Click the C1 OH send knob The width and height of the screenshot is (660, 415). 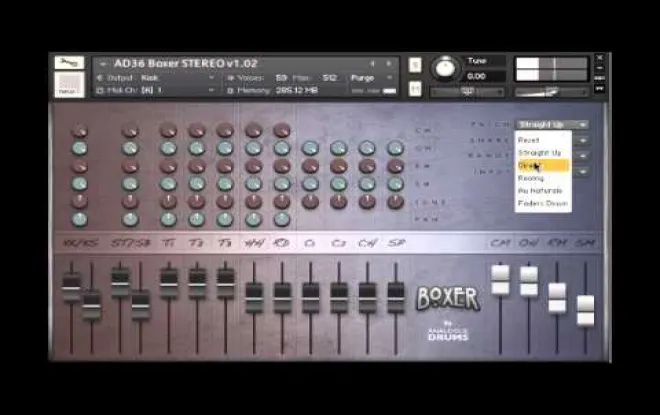click(310, 148)
